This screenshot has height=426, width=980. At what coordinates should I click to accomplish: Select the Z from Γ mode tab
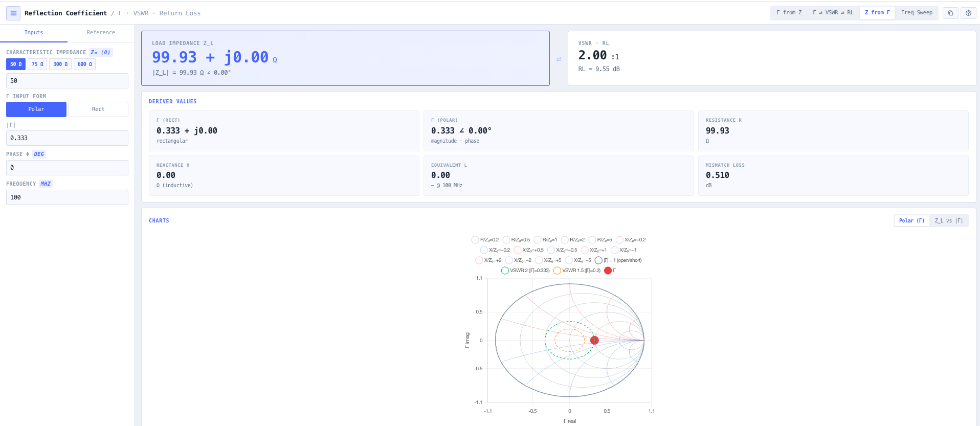coord(877,13)
